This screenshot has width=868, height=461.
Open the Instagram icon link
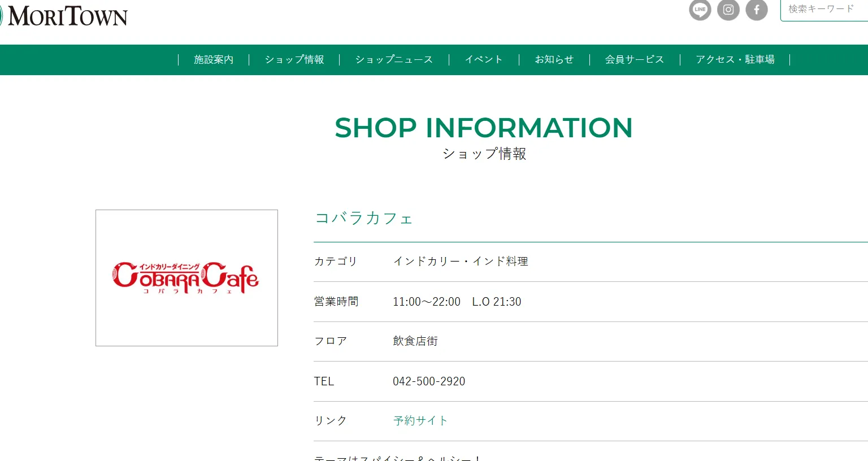pyautogui.click(x=728, y=10)
